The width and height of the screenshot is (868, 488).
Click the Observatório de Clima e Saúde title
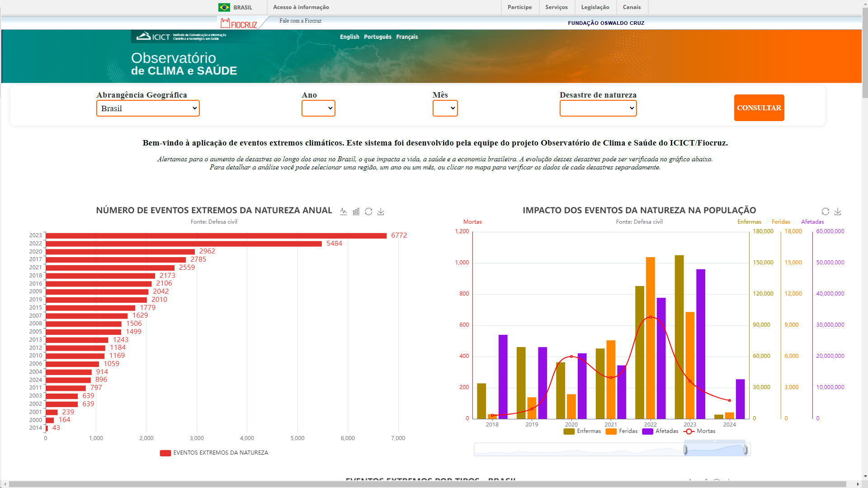tap(184, 64)
